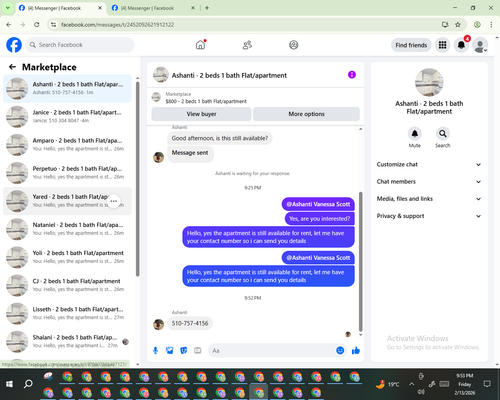This screenshot has width=500, height=400.
Task: Focus the Search Facebook field
Action: (80, 45)
